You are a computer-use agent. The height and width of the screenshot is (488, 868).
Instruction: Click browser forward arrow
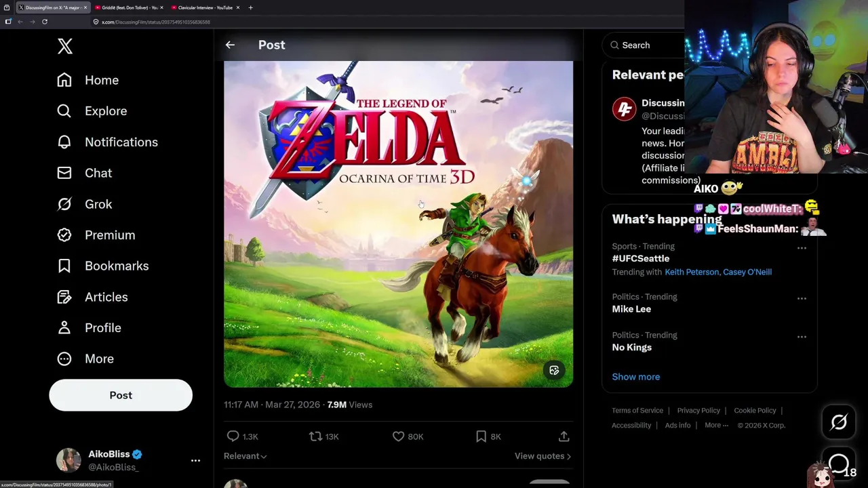point(32,22)
